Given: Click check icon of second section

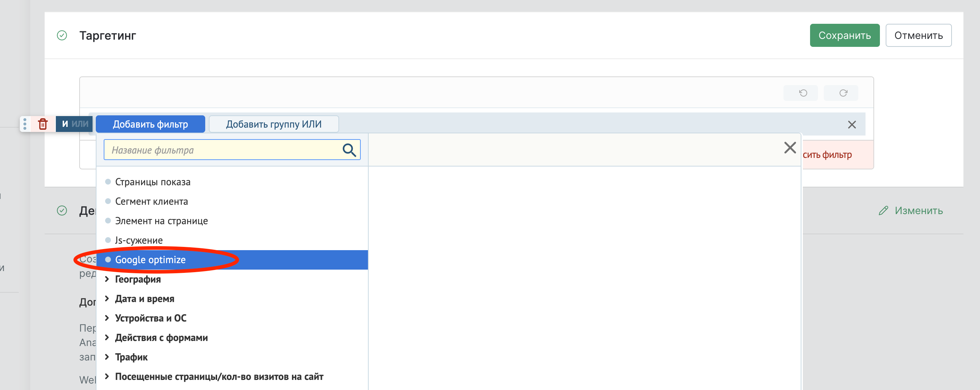Looking at the screenshot, I should 62,210.
